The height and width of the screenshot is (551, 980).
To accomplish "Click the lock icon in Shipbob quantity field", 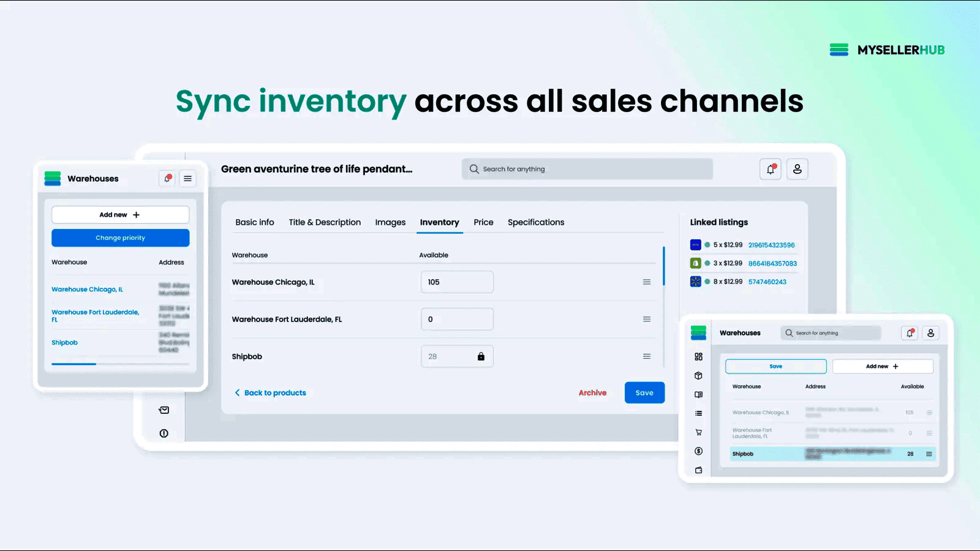I will tap(481, 356).
